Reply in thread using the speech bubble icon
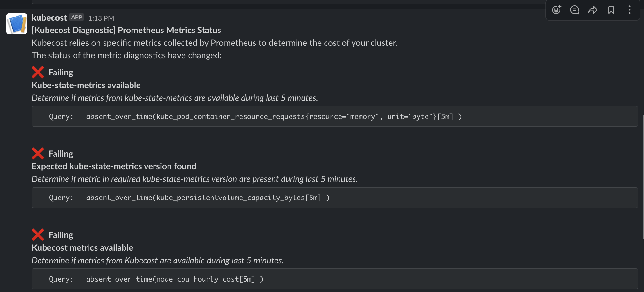 [x=575, y=10]
